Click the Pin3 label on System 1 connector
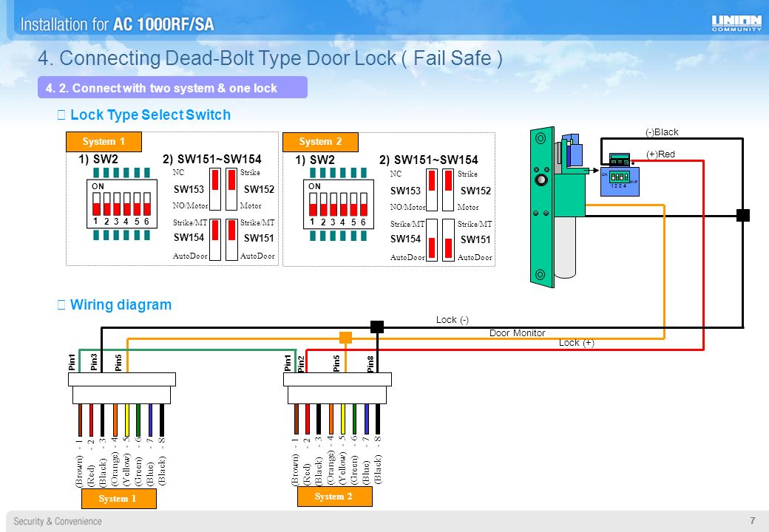The width and height of the screenshot is (769, 532). click(x=94, y=362)
